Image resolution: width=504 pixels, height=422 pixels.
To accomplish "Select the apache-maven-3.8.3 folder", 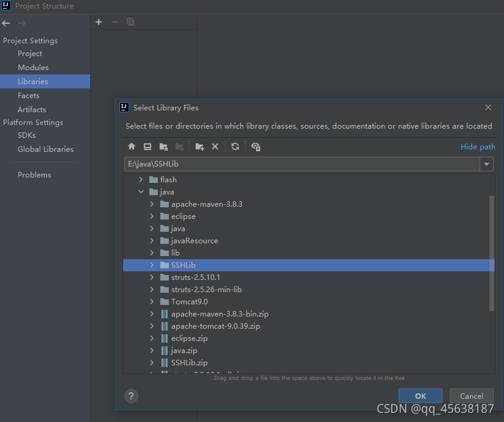I will point(308,204).
